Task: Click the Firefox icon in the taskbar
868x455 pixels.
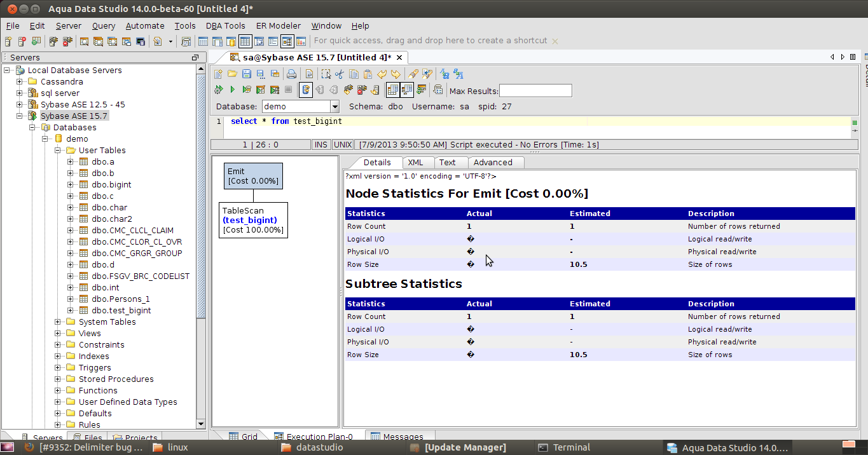Action: tap(29, 447)
